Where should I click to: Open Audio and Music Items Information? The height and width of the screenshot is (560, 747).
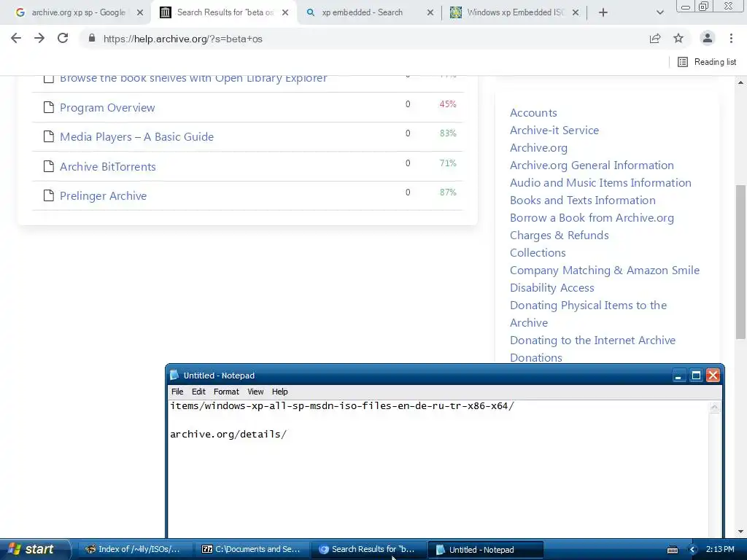(x=600, y=183)
